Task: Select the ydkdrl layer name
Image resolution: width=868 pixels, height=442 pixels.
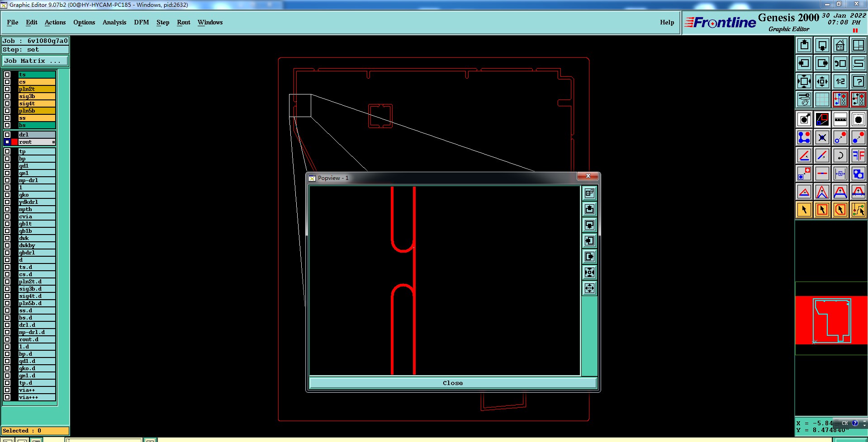Action: (37, 202)
